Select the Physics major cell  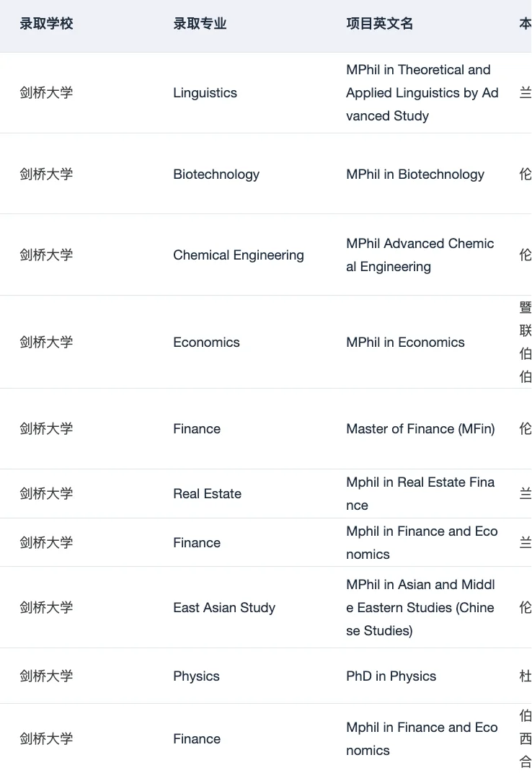196,676
